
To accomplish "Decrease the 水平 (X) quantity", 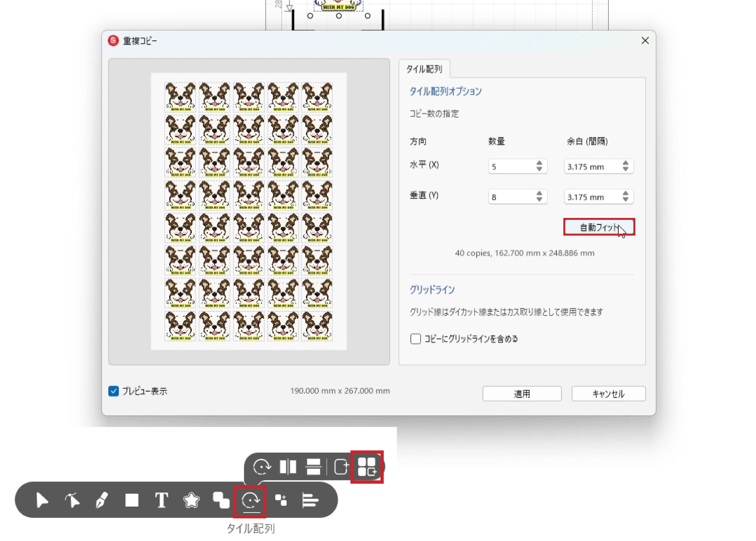I will click(539, 169).
